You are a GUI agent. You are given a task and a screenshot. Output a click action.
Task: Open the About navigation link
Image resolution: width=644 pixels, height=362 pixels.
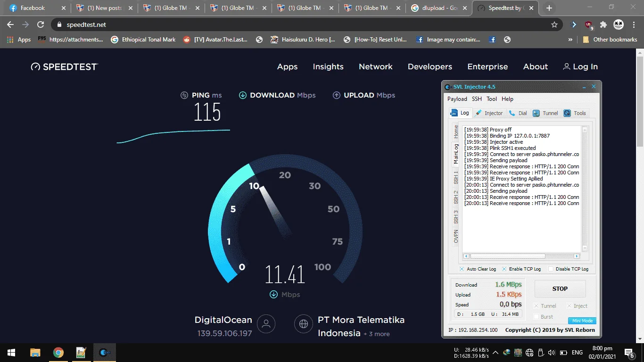point(536,67)
